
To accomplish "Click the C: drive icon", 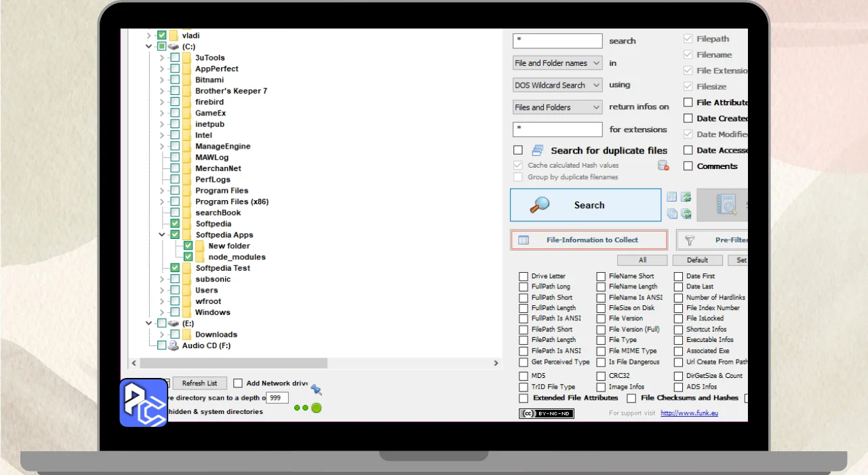I will click(174, 46).
